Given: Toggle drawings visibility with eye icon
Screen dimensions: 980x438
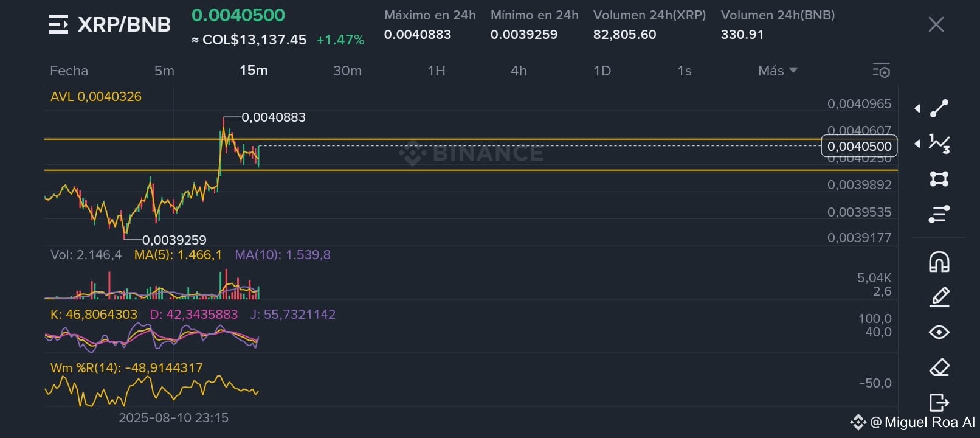Looking at the screenshot, I should (x=939, y=332).
